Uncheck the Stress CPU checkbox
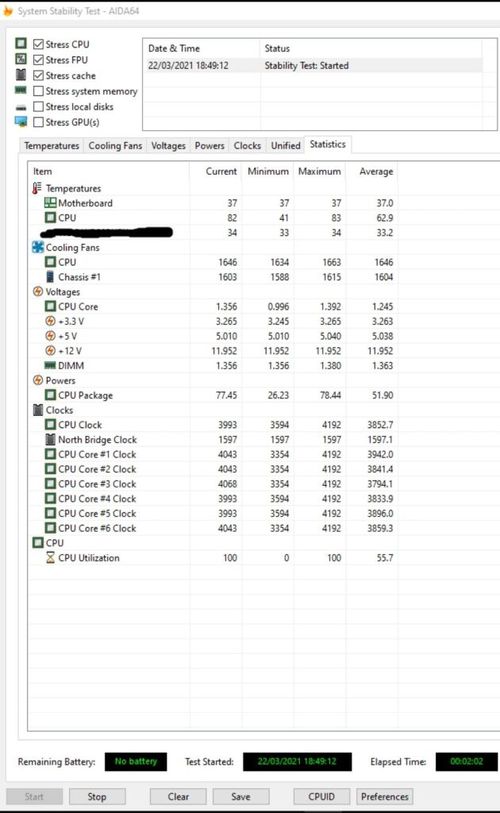500x813 pixels. click(38, 44)
